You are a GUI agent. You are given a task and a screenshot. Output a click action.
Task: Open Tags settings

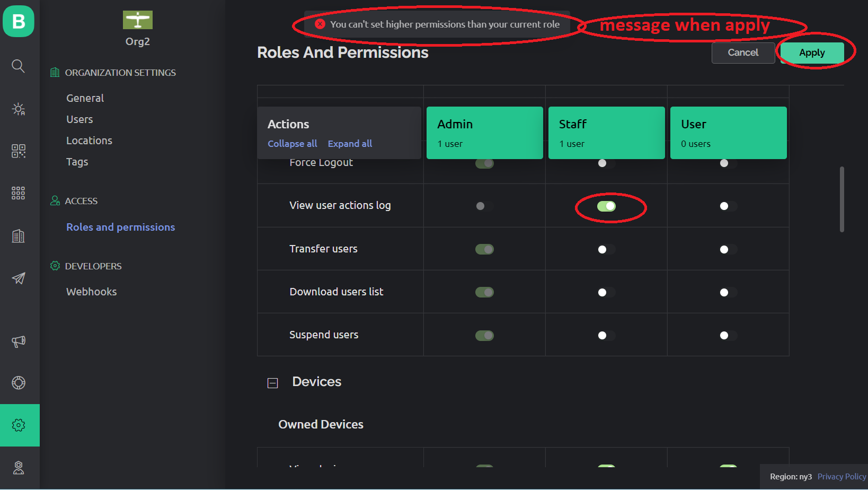(x=77, y=162)
